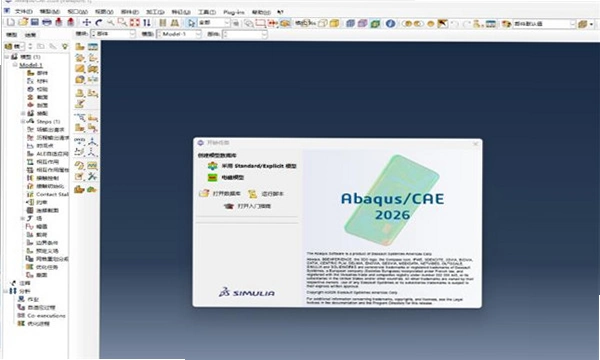The height and width of the screenshot is (360, 600).
Task: Apply the shaded render style
Action: (x=375, y=23)
